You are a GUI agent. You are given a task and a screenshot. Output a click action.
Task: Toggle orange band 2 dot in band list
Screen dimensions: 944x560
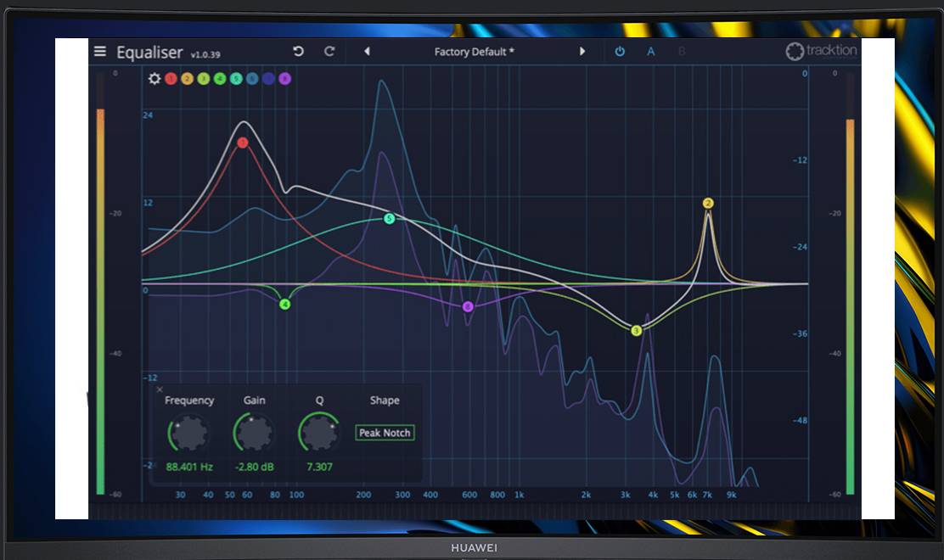pyautogui.click(x=188, y=79)
